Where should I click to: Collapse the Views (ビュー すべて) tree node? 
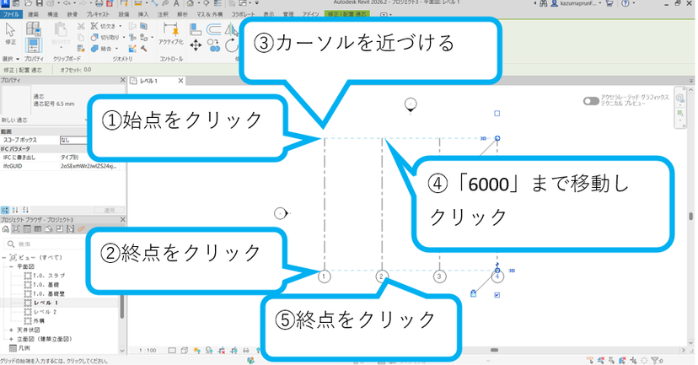point(4,257)
